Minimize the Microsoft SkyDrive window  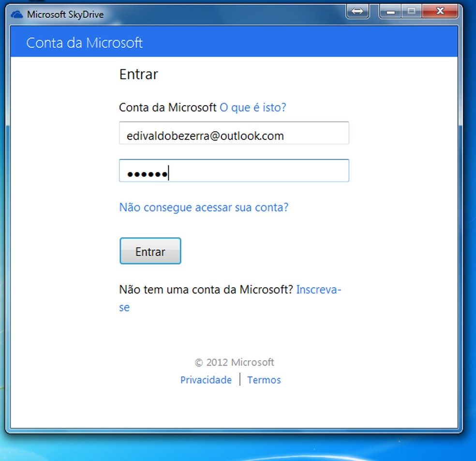tap(391, 12)
